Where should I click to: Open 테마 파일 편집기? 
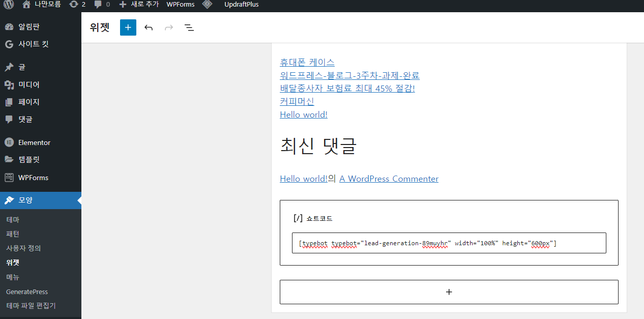point(31,306)
